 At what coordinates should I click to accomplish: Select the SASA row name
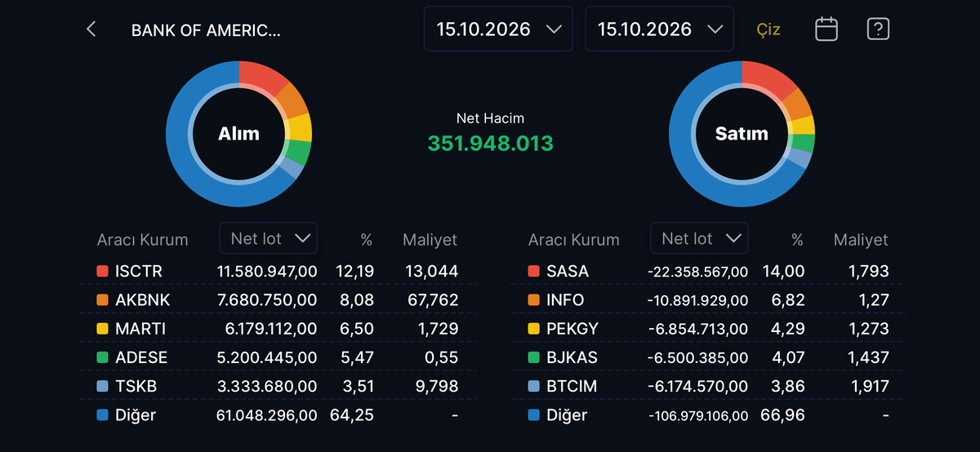(x=568, y=271)
